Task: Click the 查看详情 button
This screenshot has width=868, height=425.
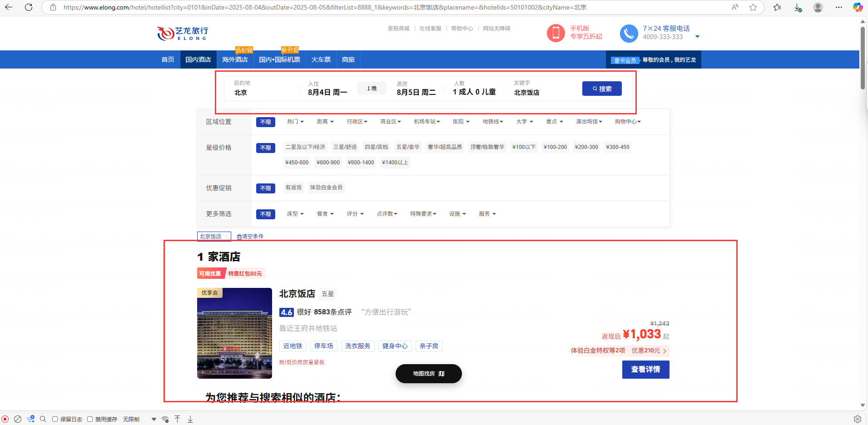Action: [x=645, y=370]
